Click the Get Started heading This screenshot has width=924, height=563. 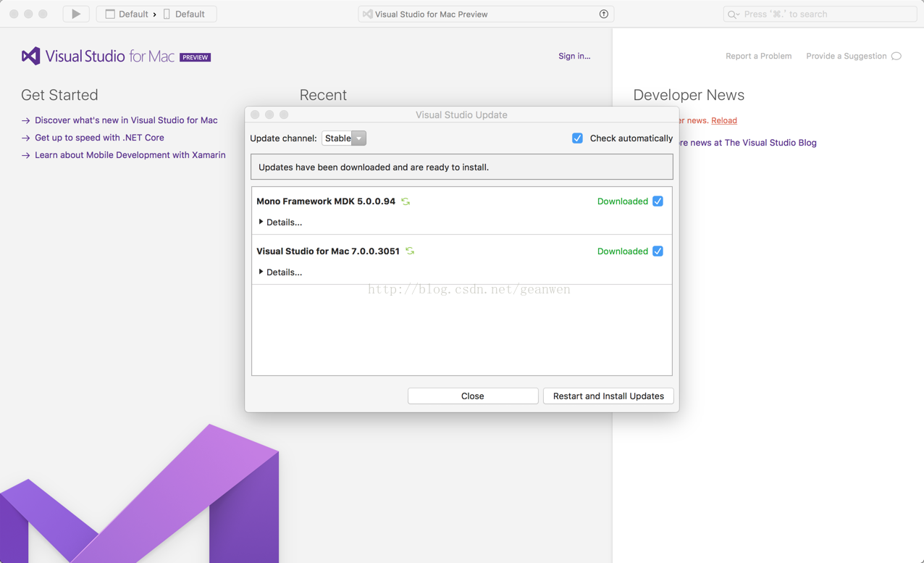(x=59, y=95)
